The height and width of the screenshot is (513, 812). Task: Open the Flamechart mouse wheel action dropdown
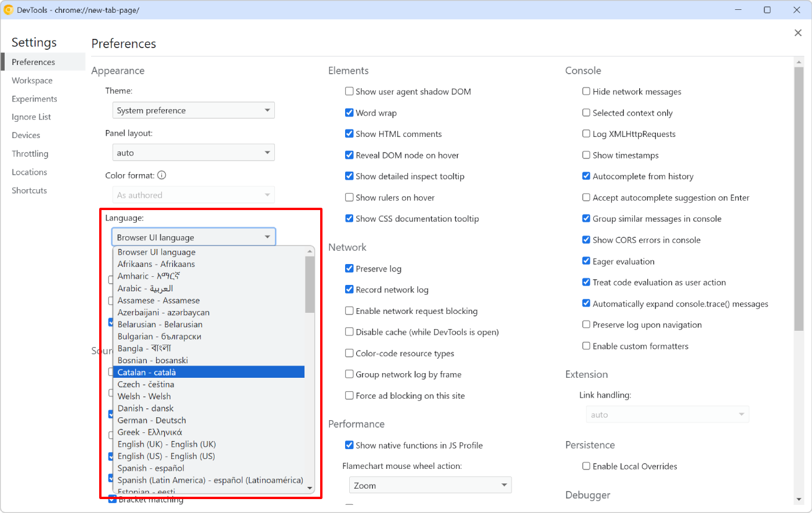pyautogui.click(x=430, y=485)
